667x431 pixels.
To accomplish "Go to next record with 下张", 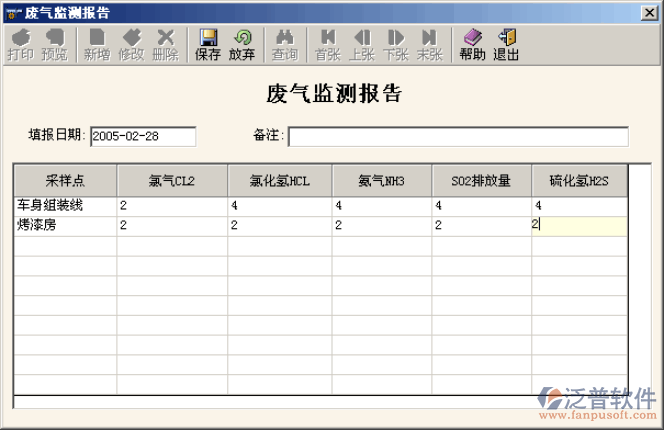I will pos(396,45).
